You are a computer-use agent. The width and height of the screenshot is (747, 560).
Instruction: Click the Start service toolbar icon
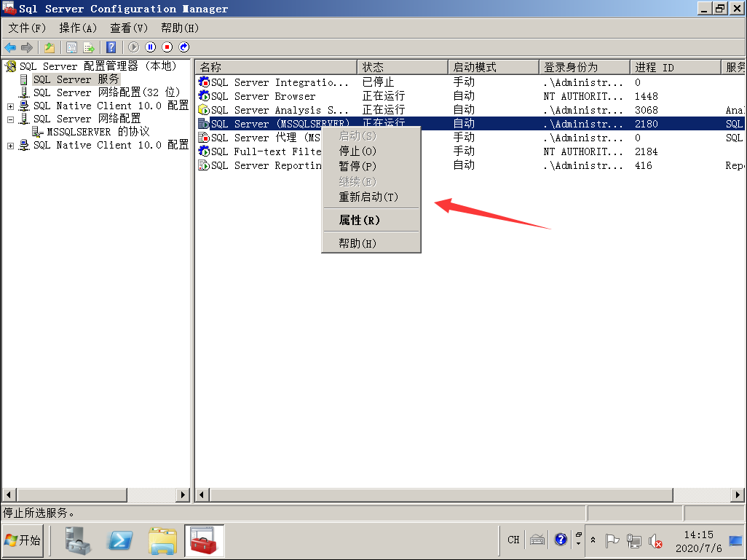[133, 47]
